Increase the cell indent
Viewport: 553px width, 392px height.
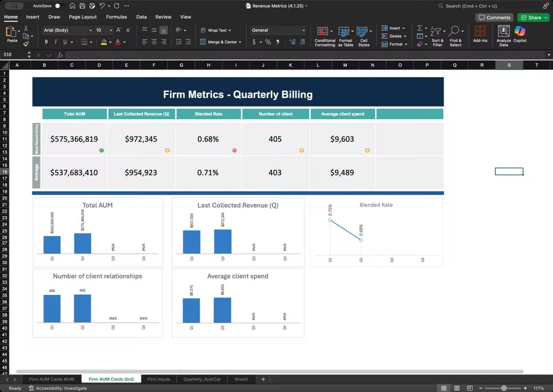click(188, 42)
